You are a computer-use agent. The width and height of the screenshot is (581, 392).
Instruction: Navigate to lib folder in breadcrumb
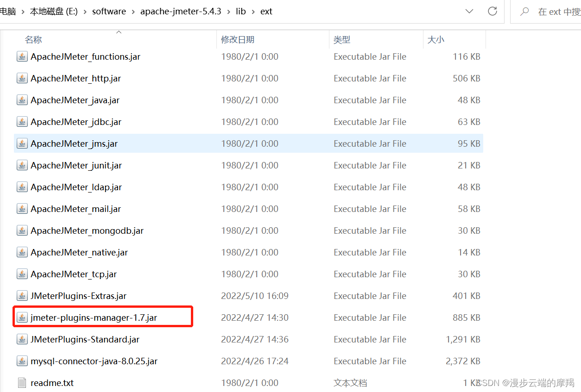pyautogui.click(x=241, y=12)
